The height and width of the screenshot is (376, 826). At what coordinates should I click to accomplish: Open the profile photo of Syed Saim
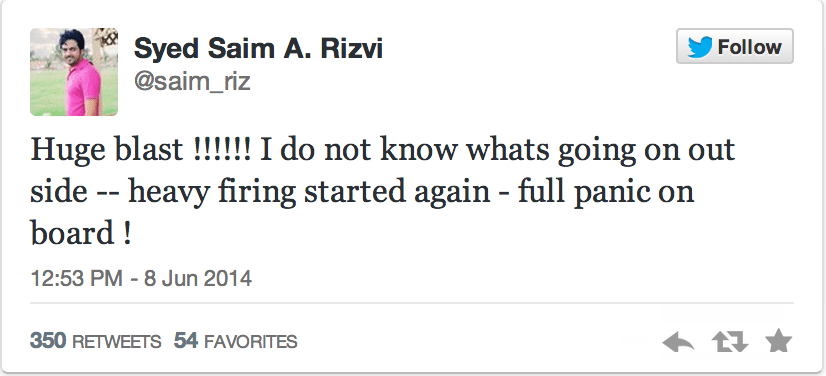(x=74, y=72)
